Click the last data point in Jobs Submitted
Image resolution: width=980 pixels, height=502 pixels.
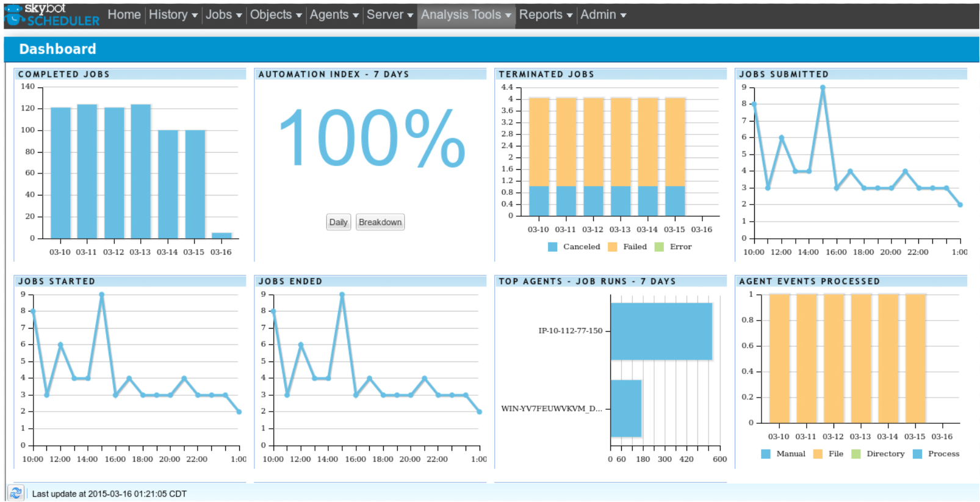click(x=960, y=205)
